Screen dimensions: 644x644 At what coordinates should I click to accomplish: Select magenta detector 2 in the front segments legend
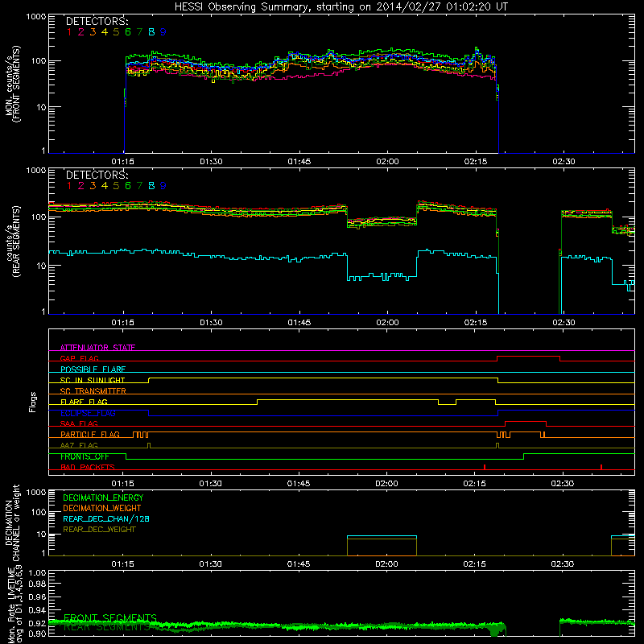[x=81, y=32]
